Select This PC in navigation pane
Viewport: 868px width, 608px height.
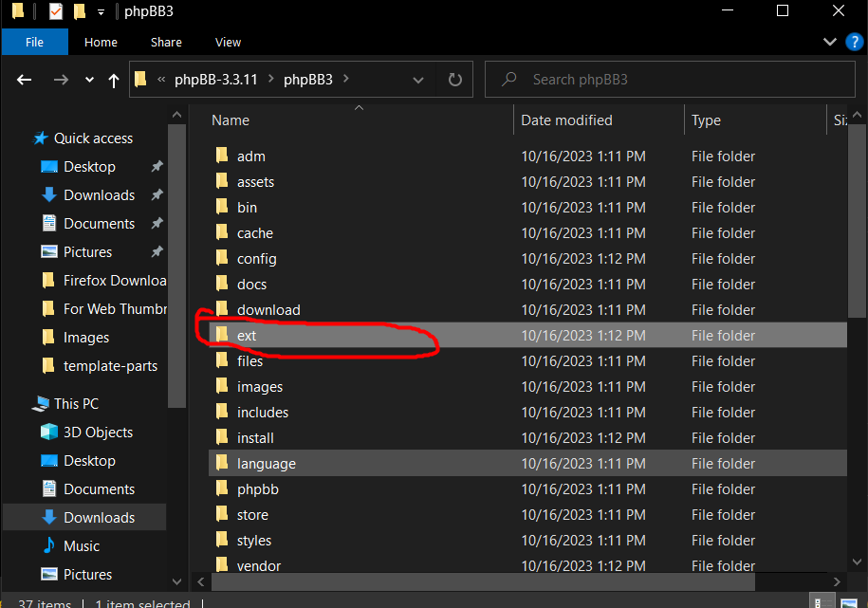(76, 404)
